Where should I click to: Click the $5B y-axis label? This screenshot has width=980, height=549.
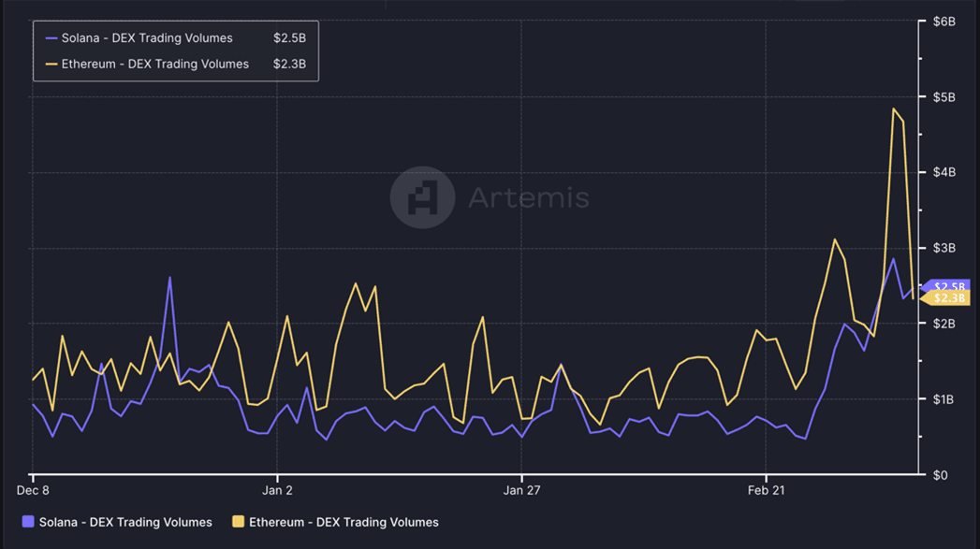(x=944, y=97)
